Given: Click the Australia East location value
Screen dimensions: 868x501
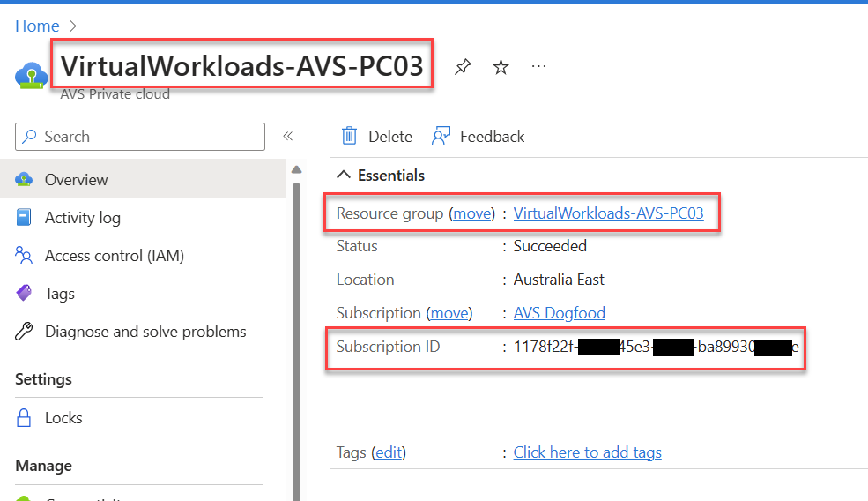Looking at the screenshot, I should pos(559,280).
